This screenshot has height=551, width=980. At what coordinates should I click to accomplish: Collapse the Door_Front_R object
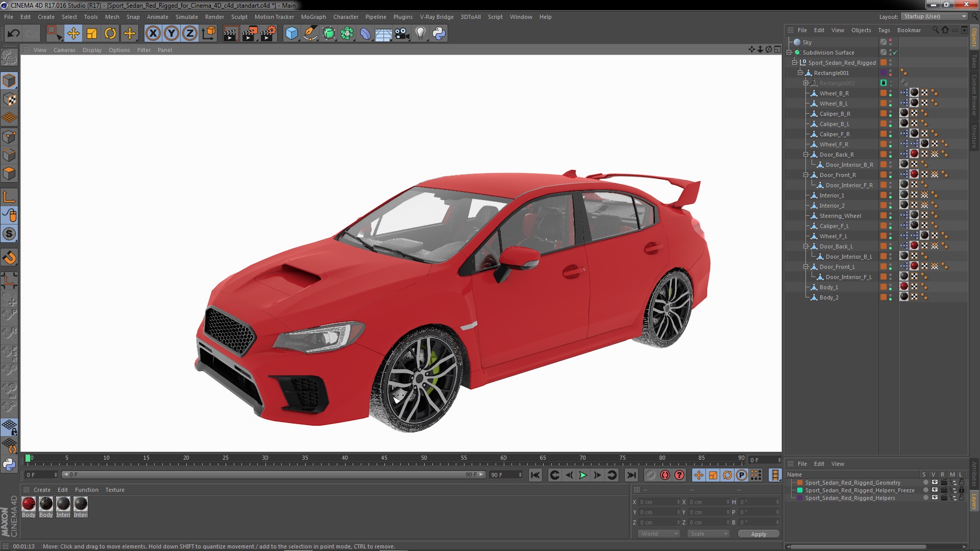click(x=806, y=175)
